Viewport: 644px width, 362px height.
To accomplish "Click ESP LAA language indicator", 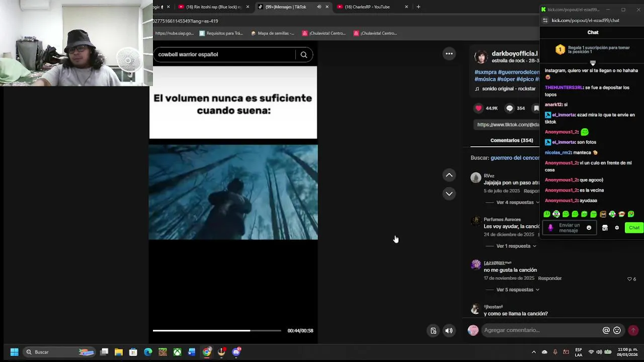I will (x=579, y=352).
